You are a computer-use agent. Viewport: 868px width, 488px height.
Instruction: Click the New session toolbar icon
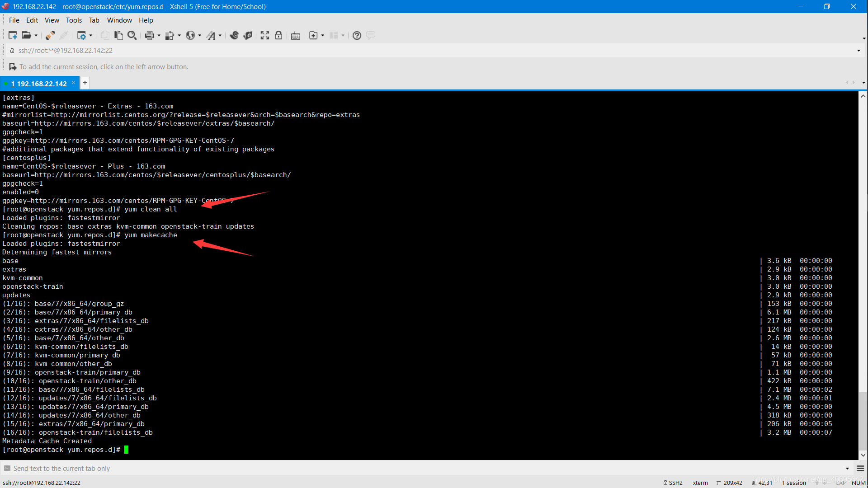coord(13,35)
